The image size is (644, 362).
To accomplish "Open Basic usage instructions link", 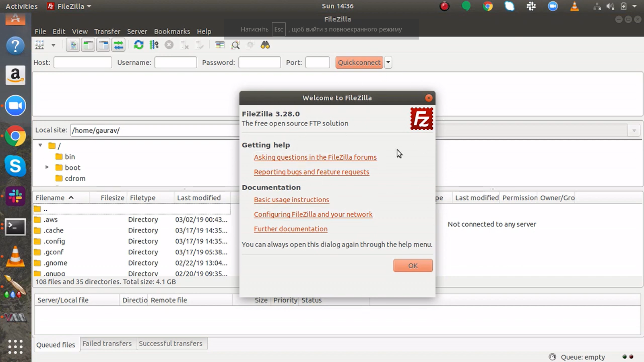I will point(291,200).
